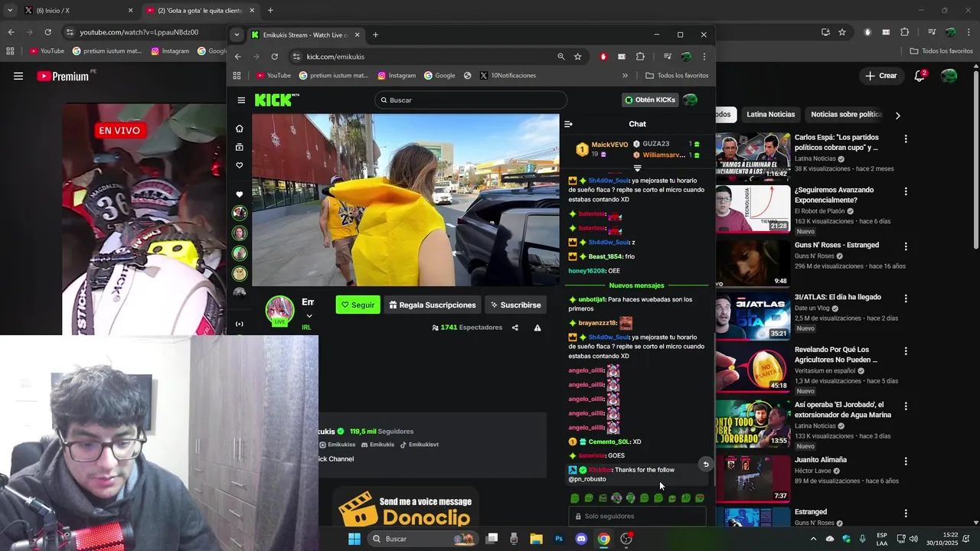Screen dimensions: 980x551
Task: Open media control icon in Kick window toolbar
Action: click(668, 57)
